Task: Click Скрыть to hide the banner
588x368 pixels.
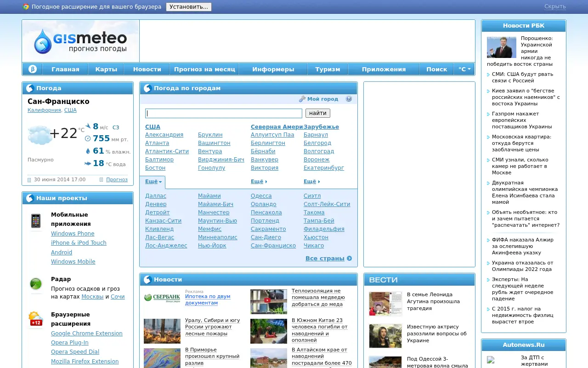Action: [555, 6]
